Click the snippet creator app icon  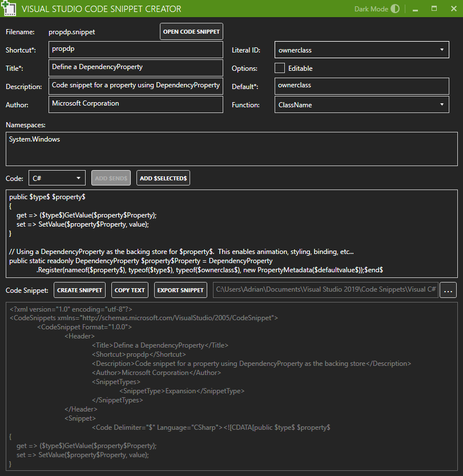(x=9, y=8)
